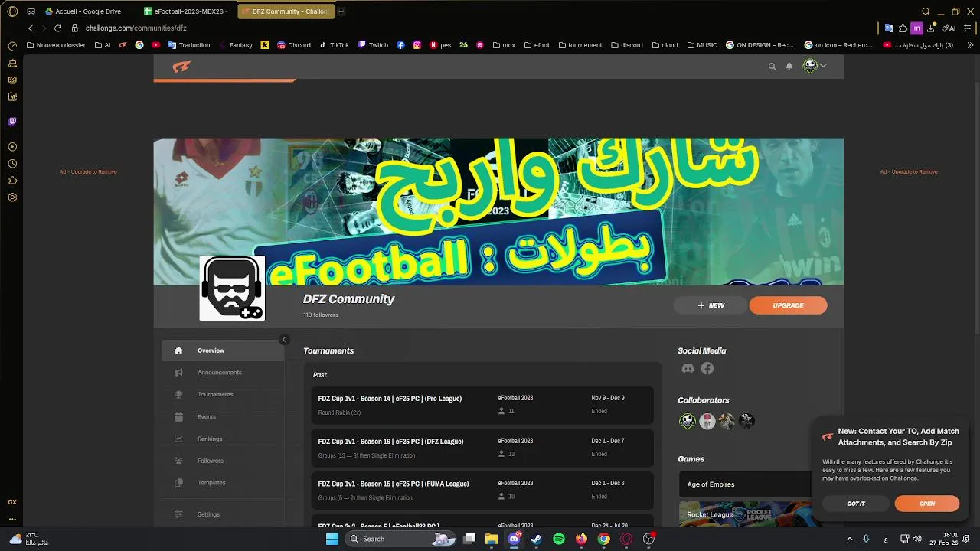
Task: Open the Discord bookmark in bookmarks bar
Action: (x=294, y=45)
